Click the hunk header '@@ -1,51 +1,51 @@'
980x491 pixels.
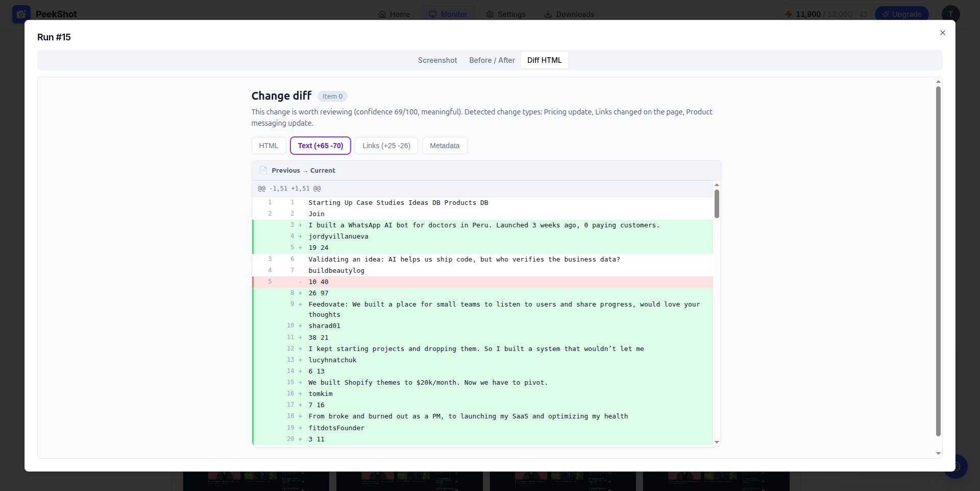482,189
